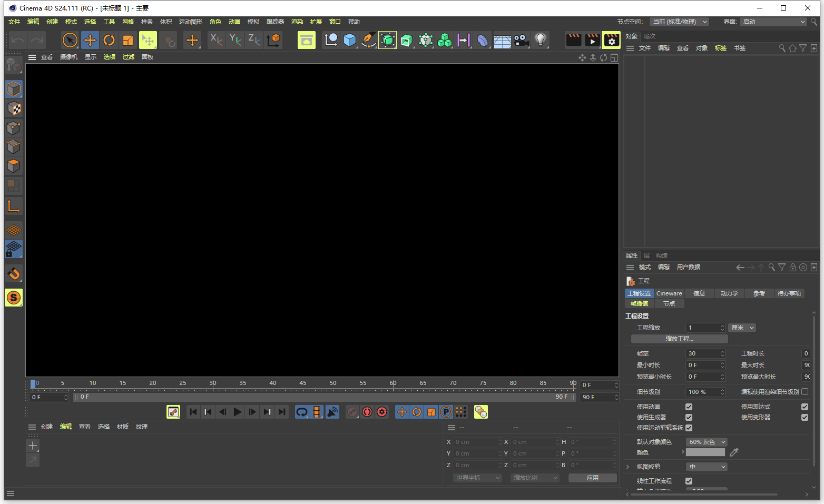Switch to the Dynamics tab
The image size is (824, 504).
(x=730, y=293)
